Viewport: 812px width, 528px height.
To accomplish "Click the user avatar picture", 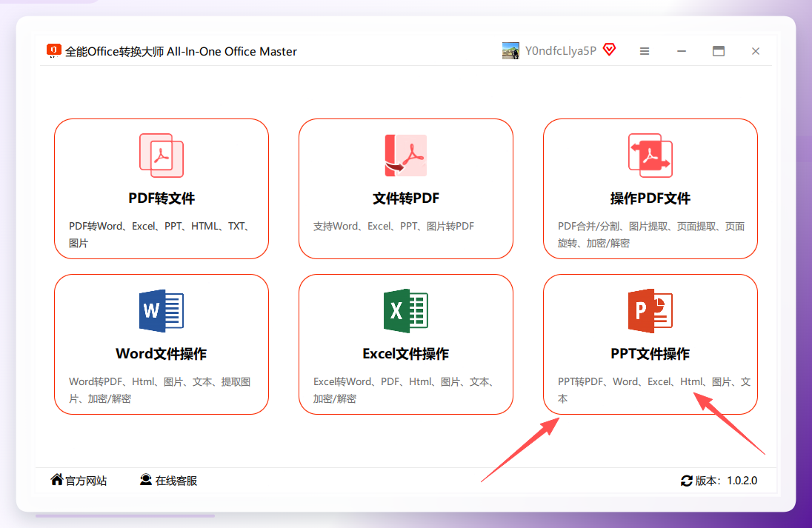I will [510, 51].
